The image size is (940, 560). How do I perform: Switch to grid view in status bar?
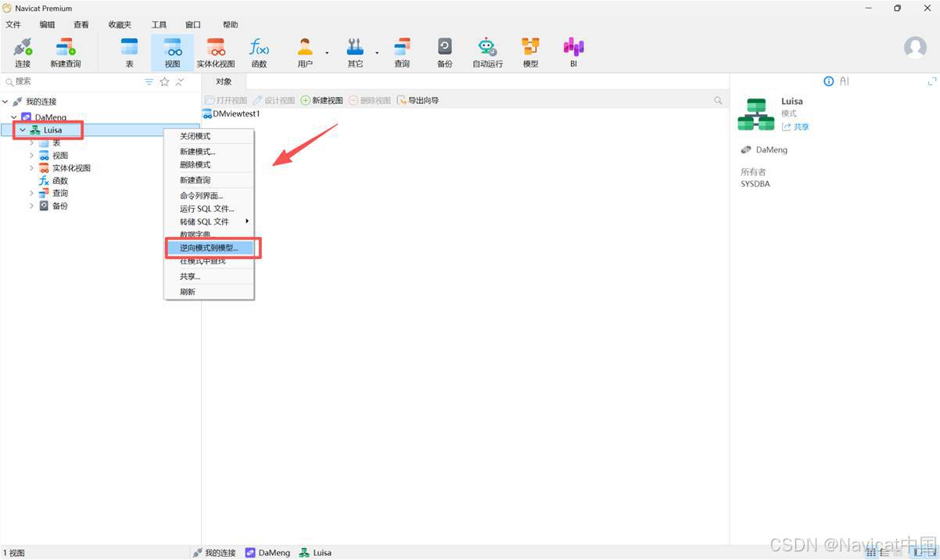point(871,552)
